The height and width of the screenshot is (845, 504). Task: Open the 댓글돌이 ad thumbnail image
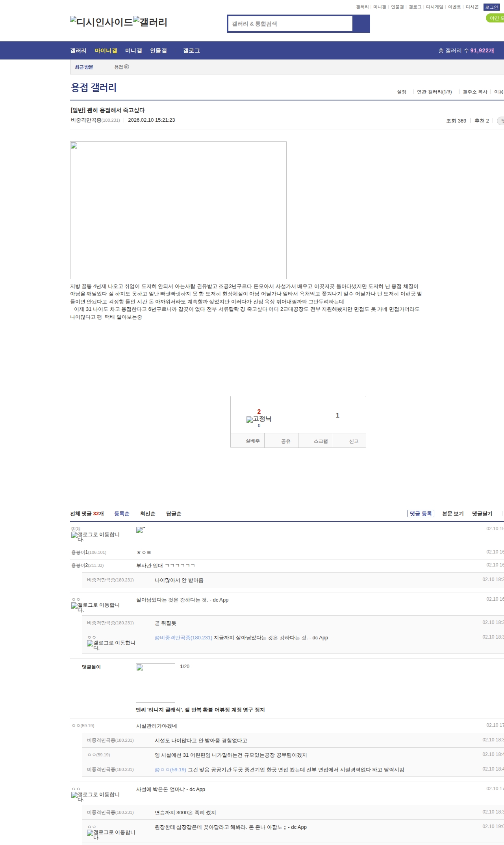(156, 683)
